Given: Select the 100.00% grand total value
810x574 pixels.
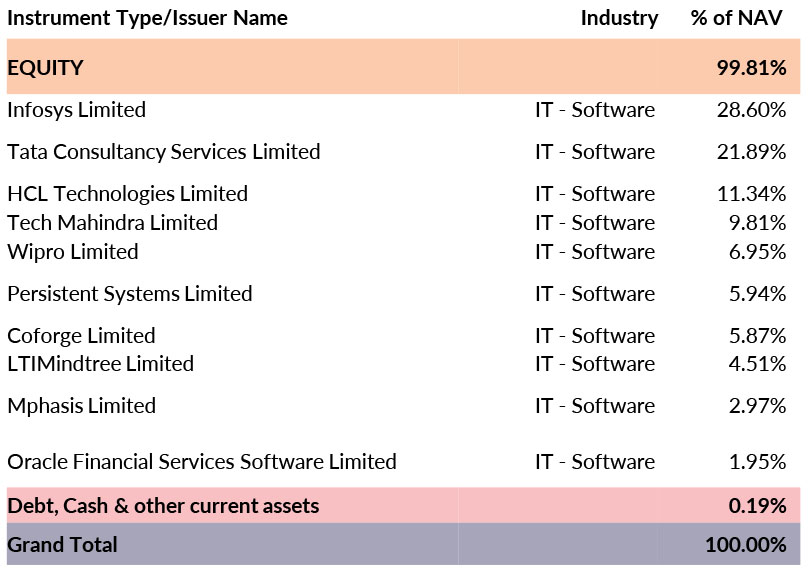Looking at the screenshot, I should pyautogui.click(x=745, y=545).
